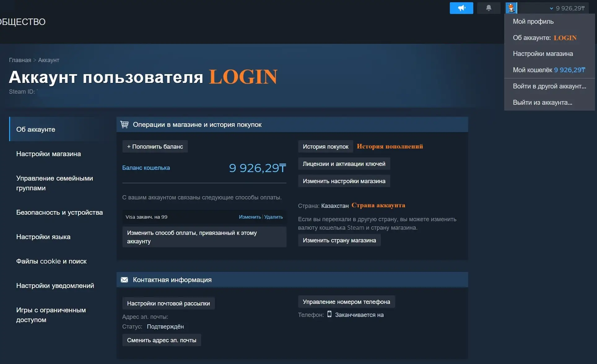Click the large 9 926,29₸ wallet balance value
Screen dimensions: 597x364
click(258, 168)
